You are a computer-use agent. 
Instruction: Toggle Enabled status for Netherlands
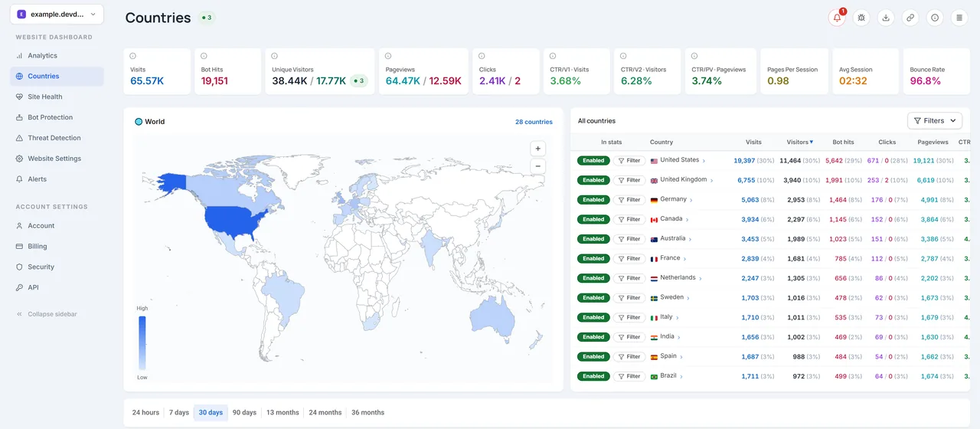pos(593,278)
